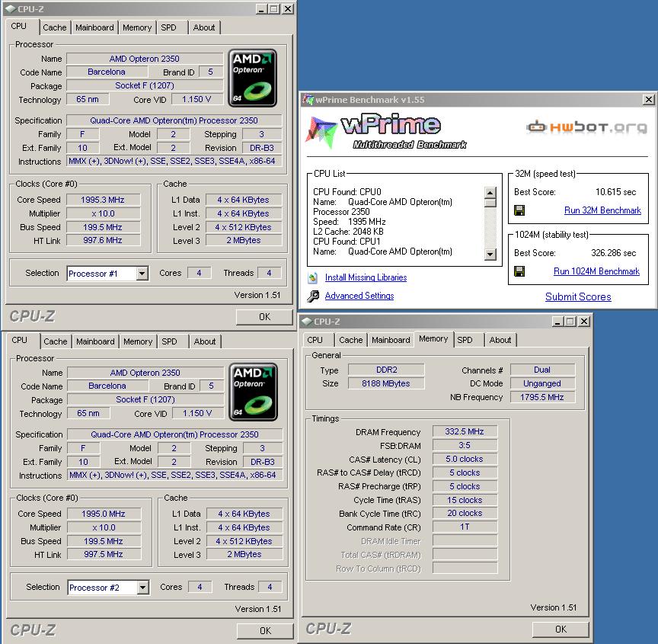Close the Memory CPU-Z window
The width and height of the screenshot is (658, 644).
click(583, 322)
